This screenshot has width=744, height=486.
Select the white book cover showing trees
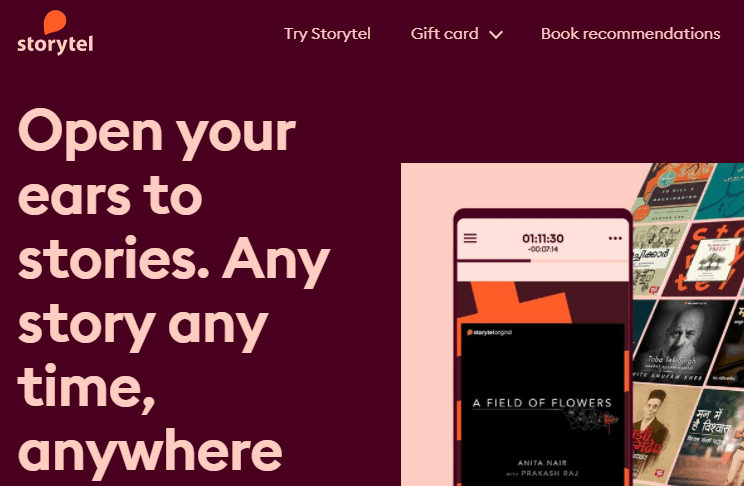click(x=715, y=261)
